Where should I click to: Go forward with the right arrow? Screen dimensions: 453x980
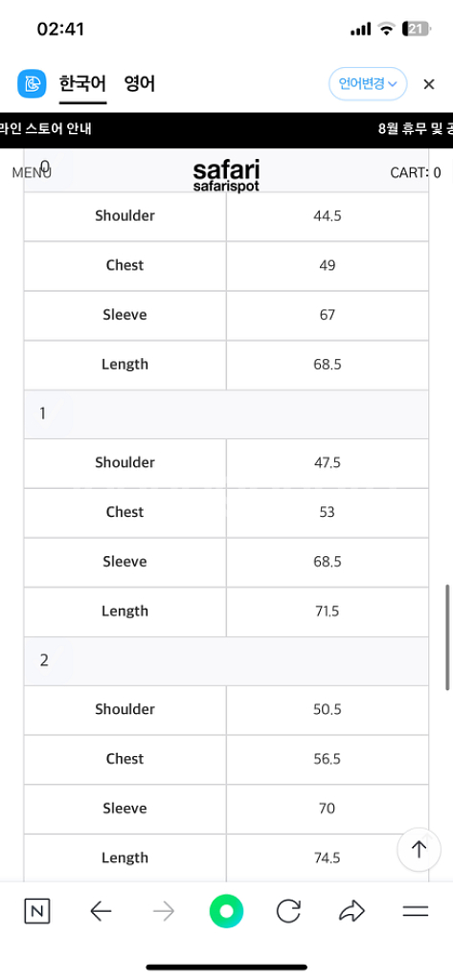point(164,911)
